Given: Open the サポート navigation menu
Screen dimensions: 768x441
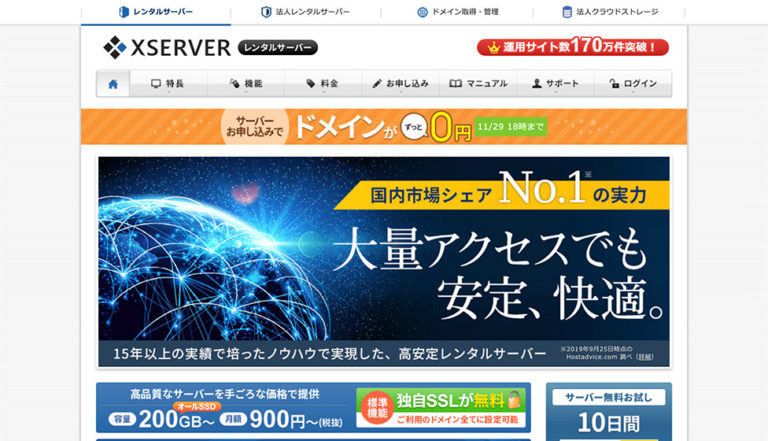Looking at the screenshot, I should (555, 84).
